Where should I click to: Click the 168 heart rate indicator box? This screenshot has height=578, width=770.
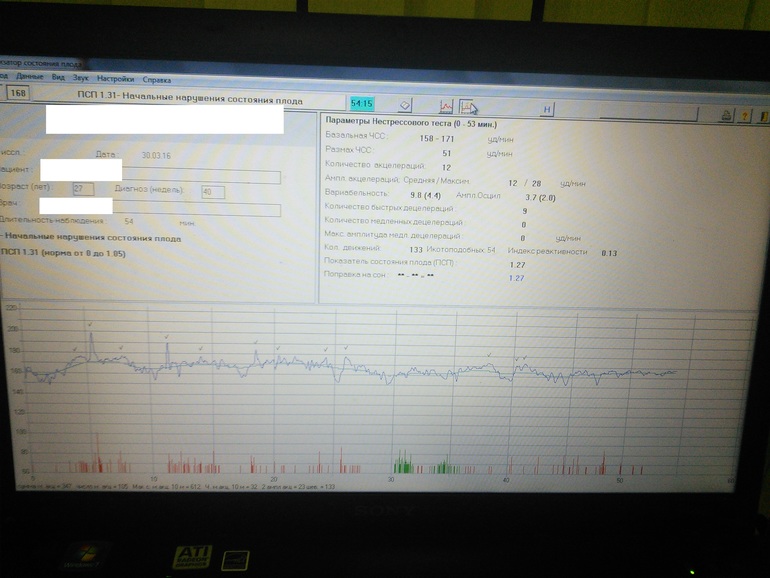(18, 94)
